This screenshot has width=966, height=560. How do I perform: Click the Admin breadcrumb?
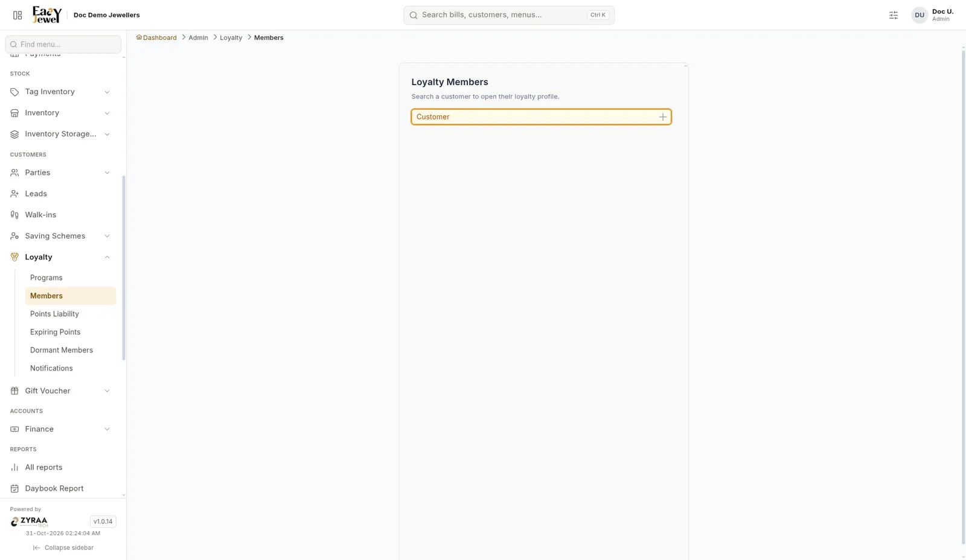pos(198,37)
